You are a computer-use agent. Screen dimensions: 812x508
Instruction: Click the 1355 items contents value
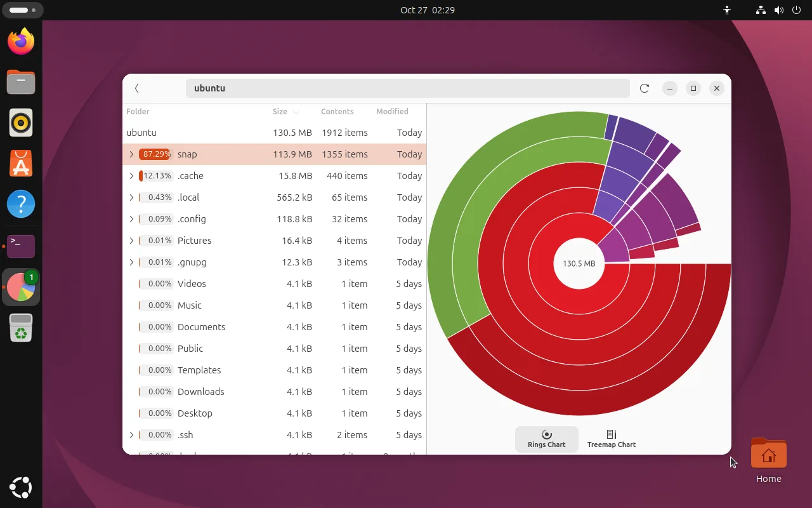344,154
